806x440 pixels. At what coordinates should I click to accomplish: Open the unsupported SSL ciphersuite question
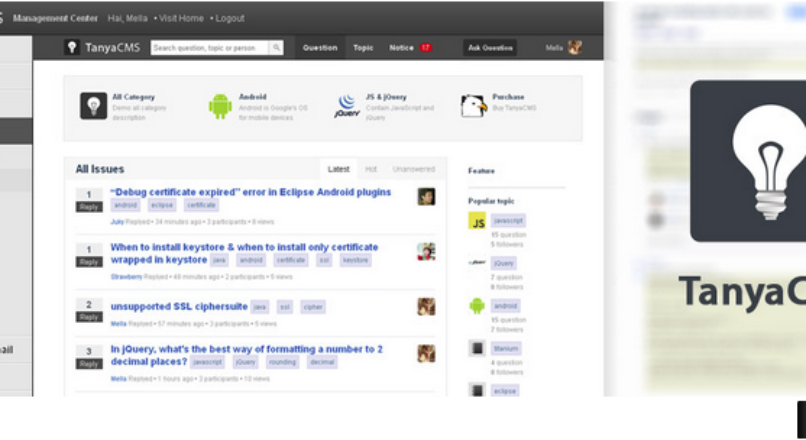pos(179,306)
